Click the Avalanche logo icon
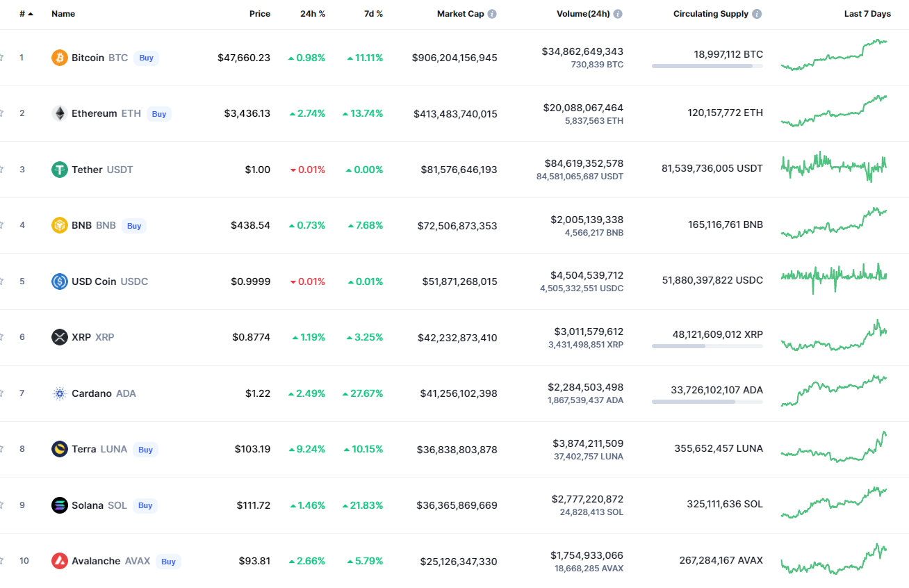Viewport: 909px width, 588px height. pos(60,561)
